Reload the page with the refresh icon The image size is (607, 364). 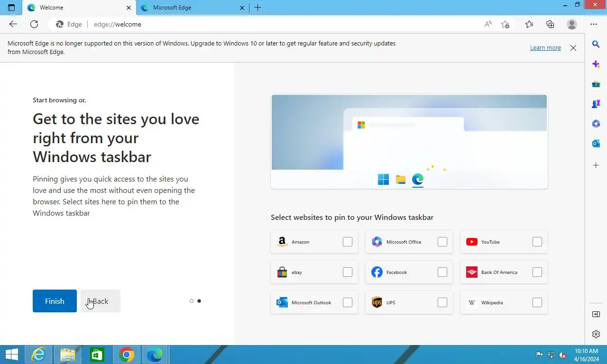tap(34, 24)
